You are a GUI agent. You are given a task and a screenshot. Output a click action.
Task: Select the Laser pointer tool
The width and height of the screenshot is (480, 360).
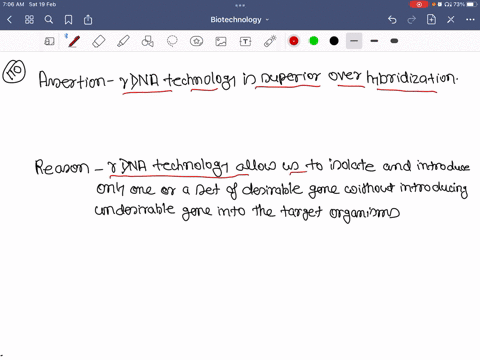pos(270,41)
